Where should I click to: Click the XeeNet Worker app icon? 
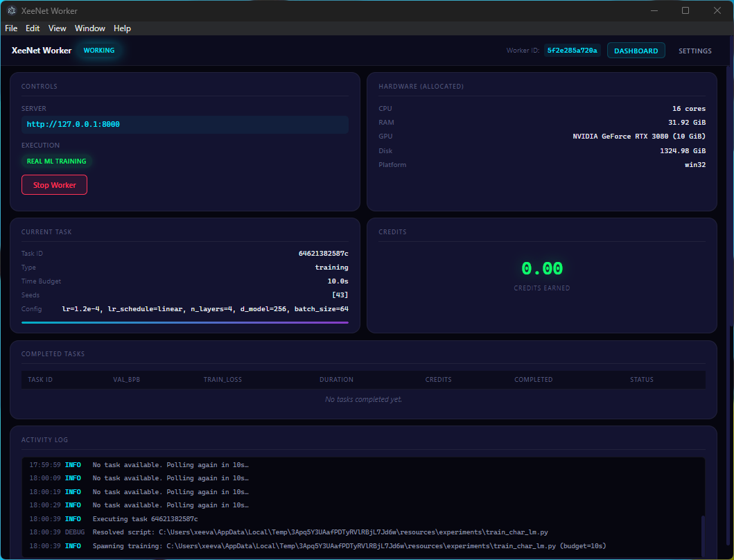click(10, 10)
